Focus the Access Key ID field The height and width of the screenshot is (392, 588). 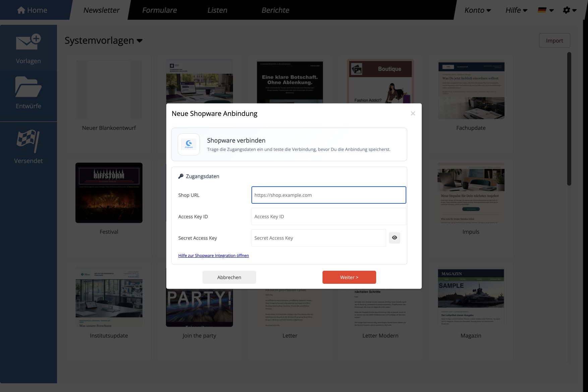pyautogui.click(x=329, y=216)
